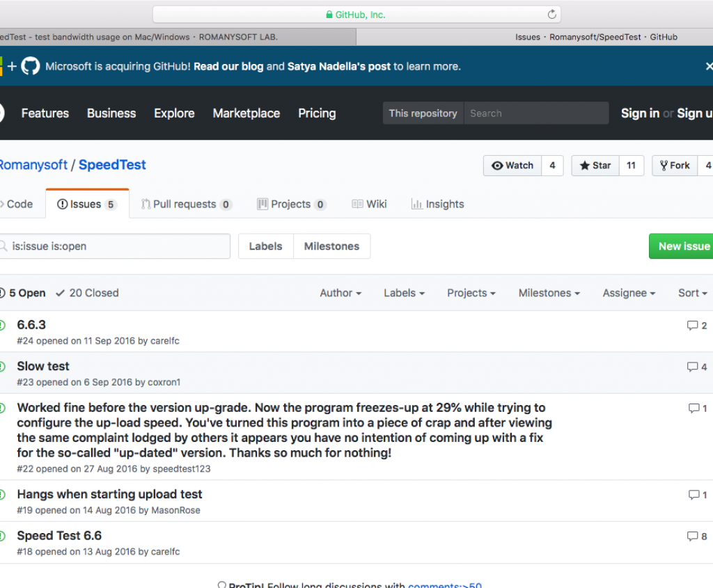Screen dimensions: 713x588
Task: Open comments for Speed Test 6.6 issue
Action: tap(696, 537)
